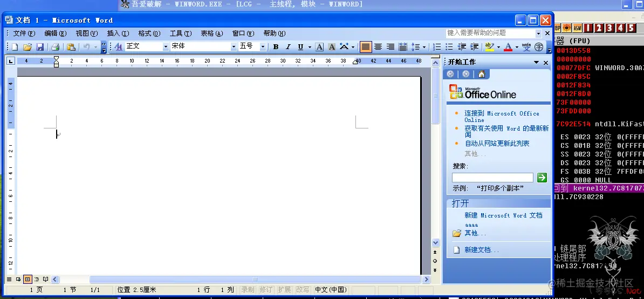Open the font size dropdown showing 五号
Screen dimensions: 644x299
263,47
